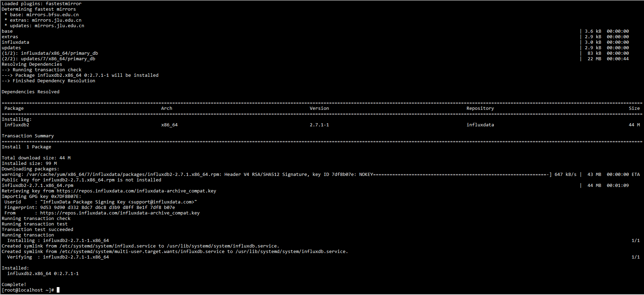Click "Determining fastest mirrors" text
Viewport: 644px width, 295px height.
coord(39,9)
